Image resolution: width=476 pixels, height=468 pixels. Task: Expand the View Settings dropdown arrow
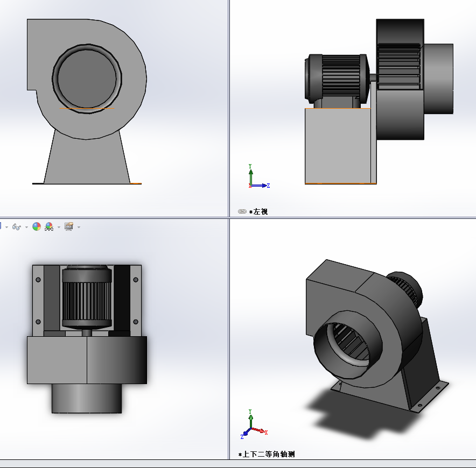click(79, 227)
